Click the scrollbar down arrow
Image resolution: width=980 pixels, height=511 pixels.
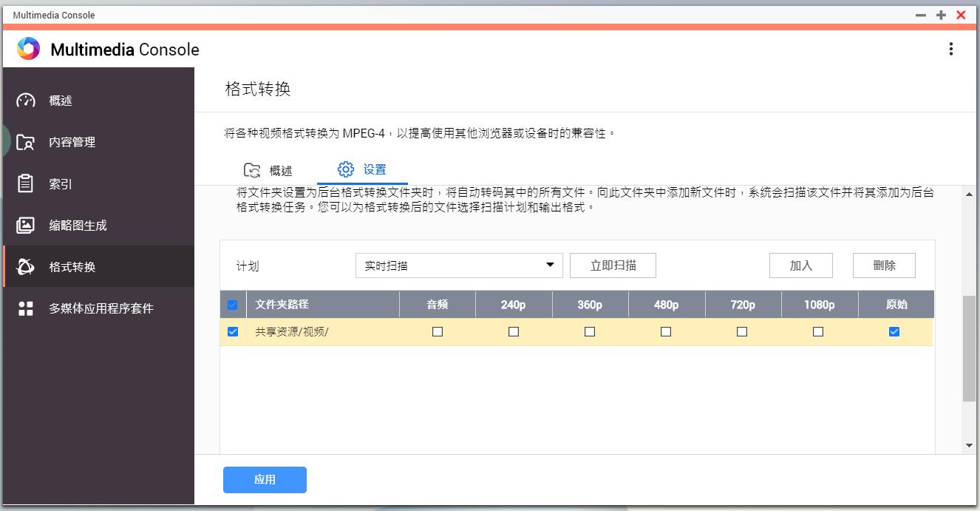click(969, 444)
